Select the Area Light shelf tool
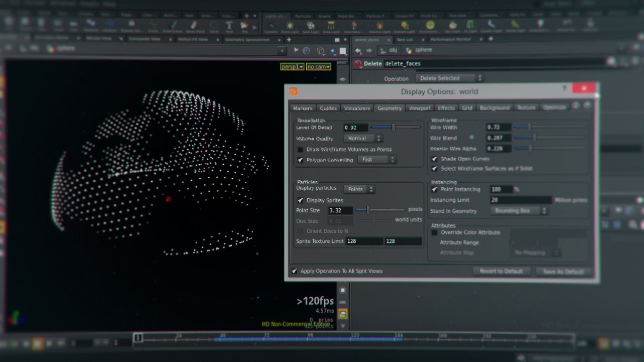The height and width of the screenshot is (362, 644). pos(331,27)
